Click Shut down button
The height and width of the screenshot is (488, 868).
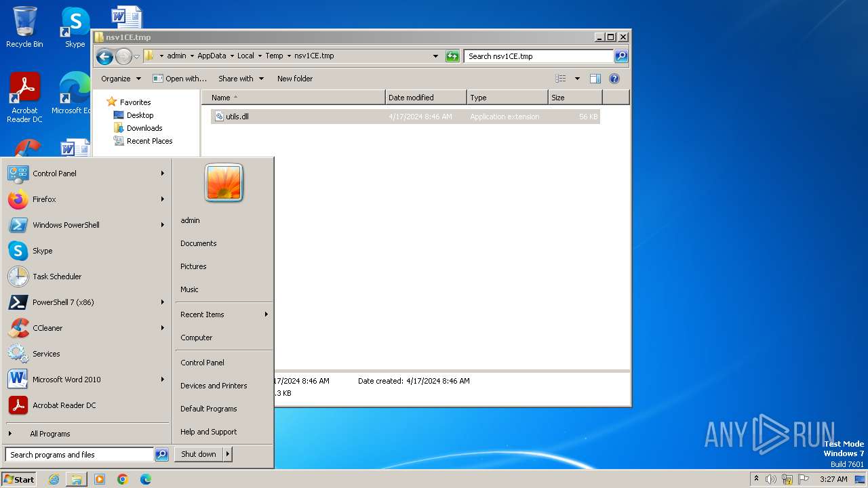[x=199, y=454]
